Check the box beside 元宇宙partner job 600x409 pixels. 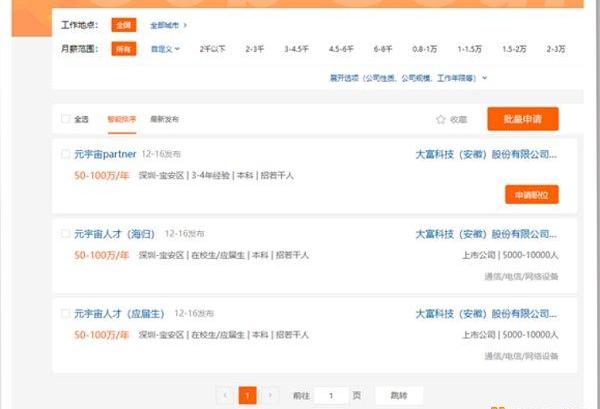[66, 155]
